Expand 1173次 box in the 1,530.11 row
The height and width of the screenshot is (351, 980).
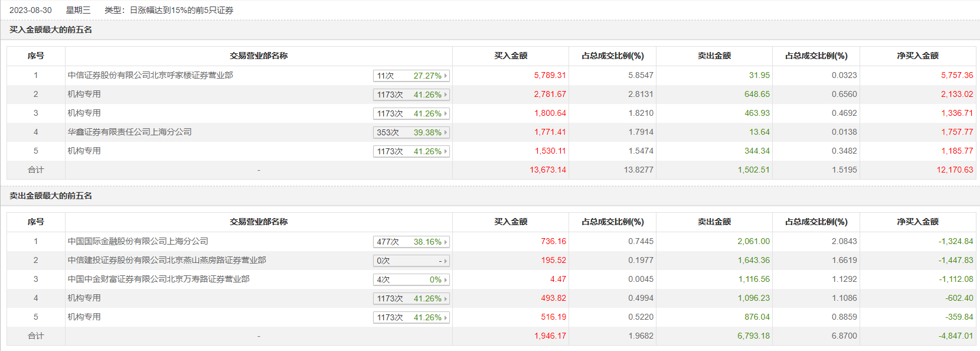tap(411, 151)
